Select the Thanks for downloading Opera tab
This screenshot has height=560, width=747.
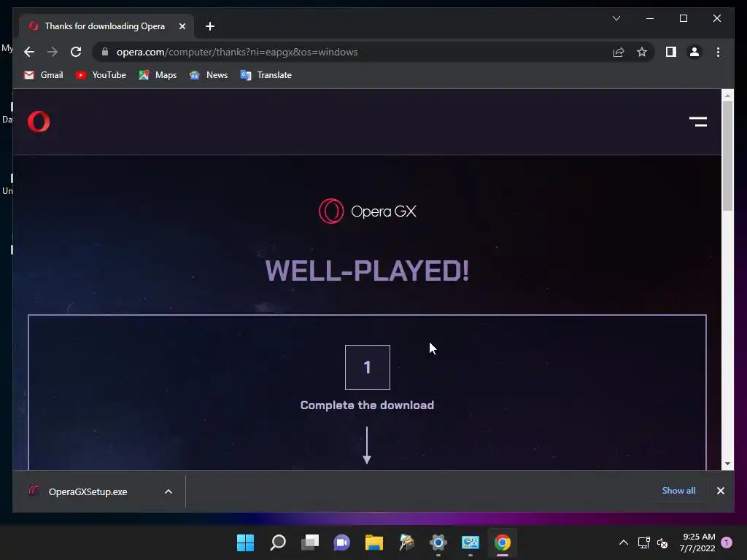[105, 26]
